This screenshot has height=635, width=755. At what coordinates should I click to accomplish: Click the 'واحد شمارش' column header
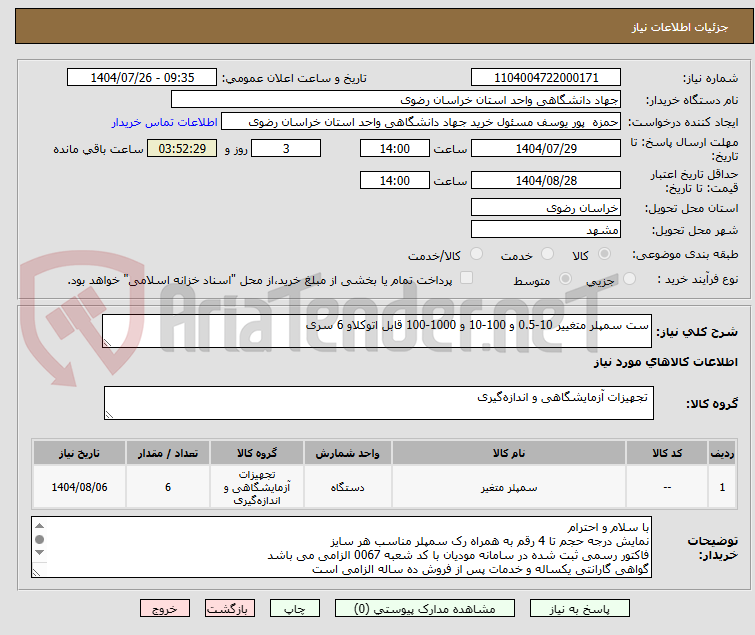[x=348, y=453]
